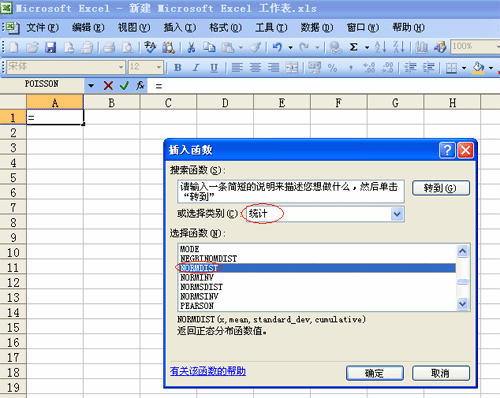Align text right
This screenshot has width=500, height=398.
click(x=274, y=68)
